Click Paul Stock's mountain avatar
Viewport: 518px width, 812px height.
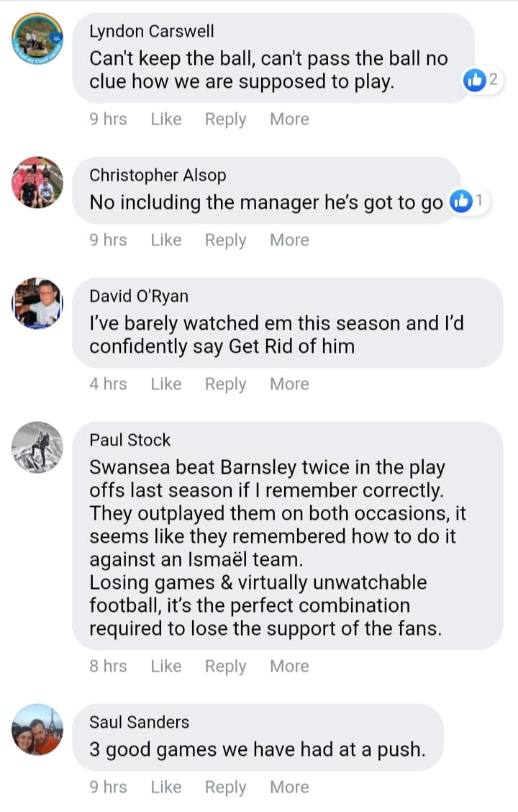click(37, 447)
